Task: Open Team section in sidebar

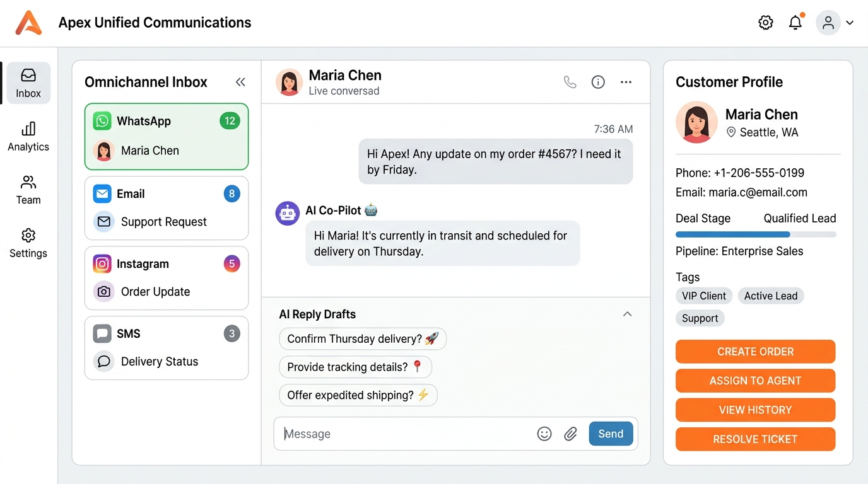Action: point(28,190)
